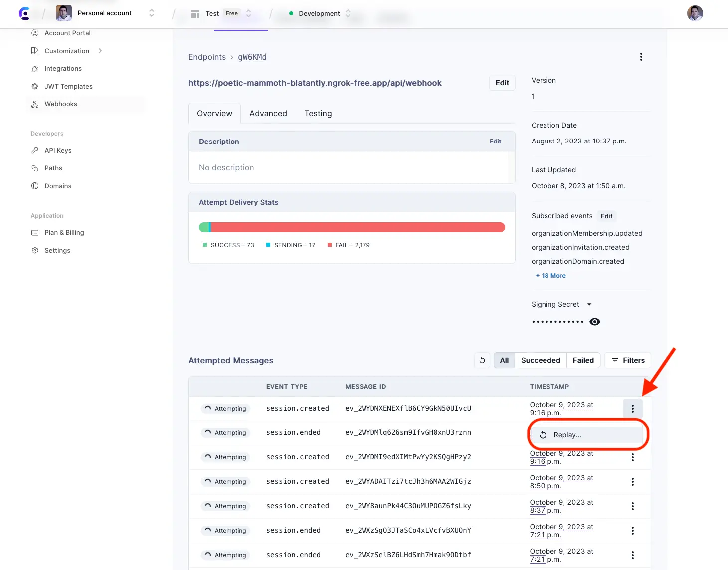The height and width of the screenshot is (570, 728).
Task: Select the JWT Templates sidebar icon
Action: (34, 86)
